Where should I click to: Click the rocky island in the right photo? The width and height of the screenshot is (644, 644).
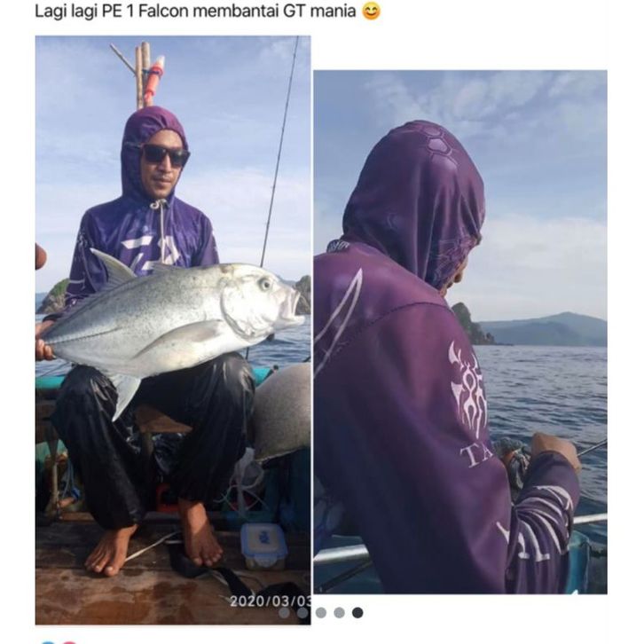[474, 325]
